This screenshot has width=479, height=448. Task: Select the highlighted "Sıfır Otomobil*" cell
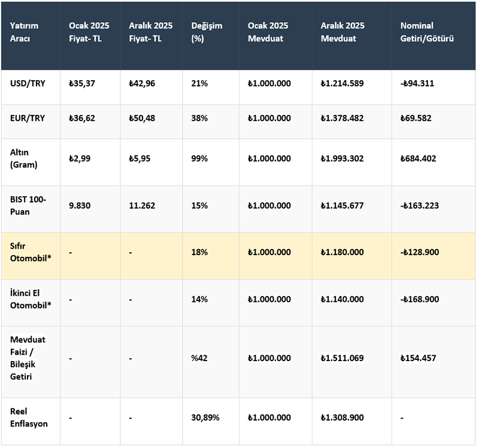coord(29,252)
